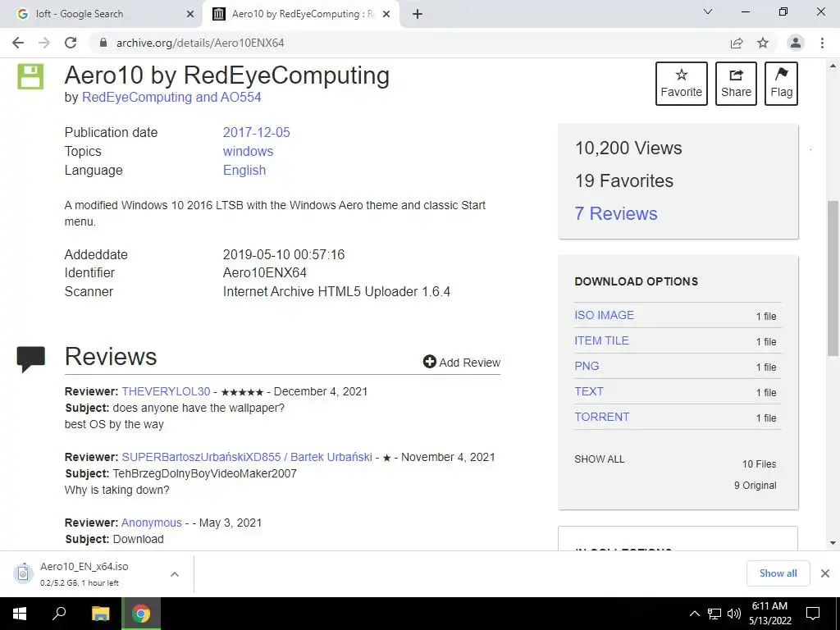
Task: Click the Flag button
Action: point(781,84)
